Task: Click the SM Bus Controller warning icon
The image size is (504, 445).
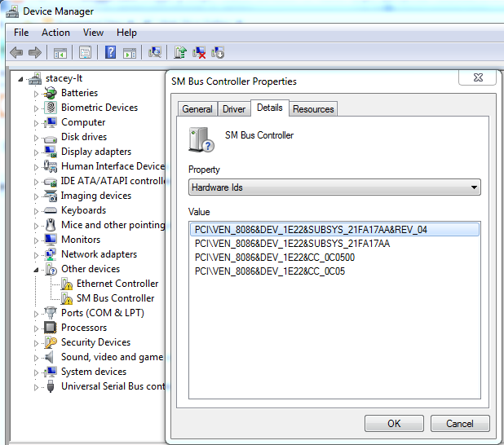Action: coord(67,298)
